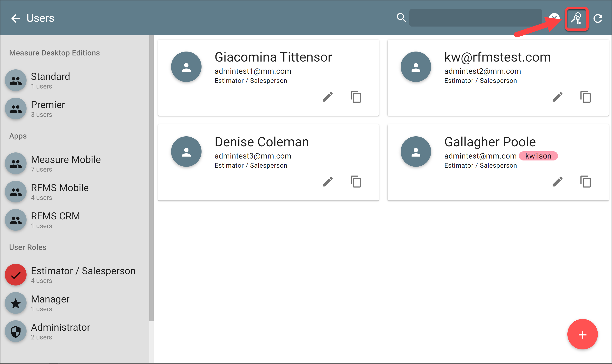Click the highlighted keys license icon
The height and width of the screenshot is (364, 612).
pyautogui.click(x=576, y=19)
